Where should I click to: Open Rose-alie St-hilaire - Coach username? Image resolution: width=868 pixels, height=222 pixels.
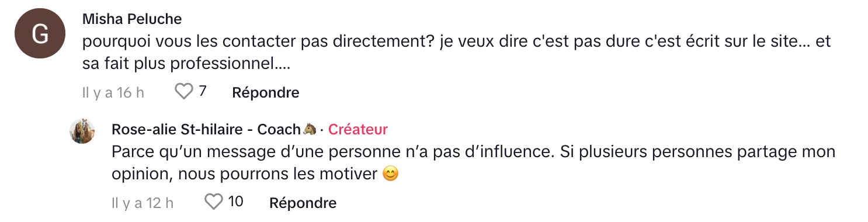click(x=206, y=129)
